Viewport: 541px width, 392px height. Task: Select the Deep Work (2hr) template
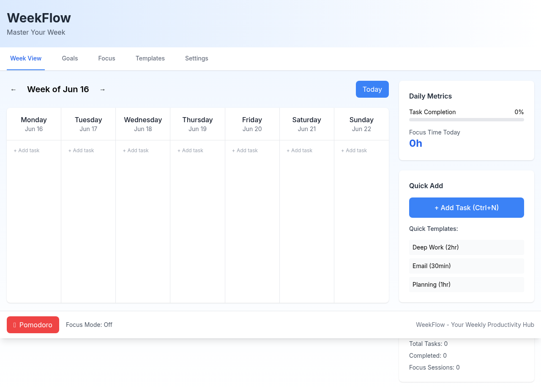click(466, 247)
